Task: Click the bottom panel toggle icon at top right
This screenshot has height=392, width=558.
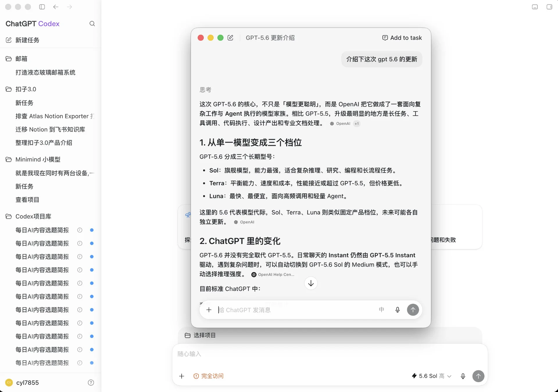Action: pyautogui.click(x=535, y=7)
